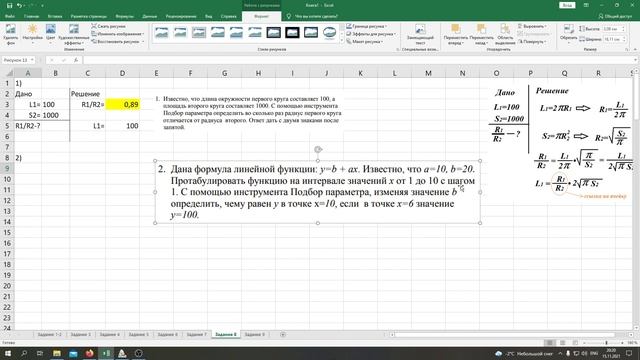Open the notification center icon in taskbar
Screen dimensions: 640x360
pos(629,353)
